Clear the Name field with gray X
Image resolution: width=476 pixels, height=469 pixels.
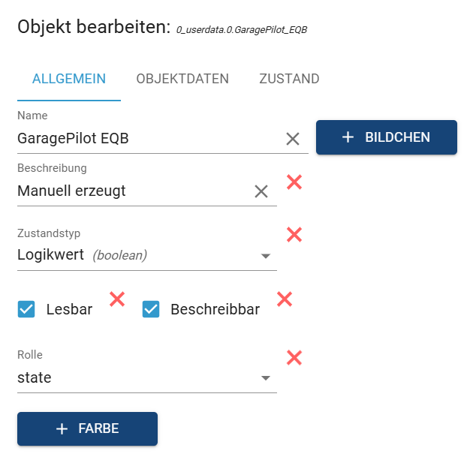pos(293,139)
